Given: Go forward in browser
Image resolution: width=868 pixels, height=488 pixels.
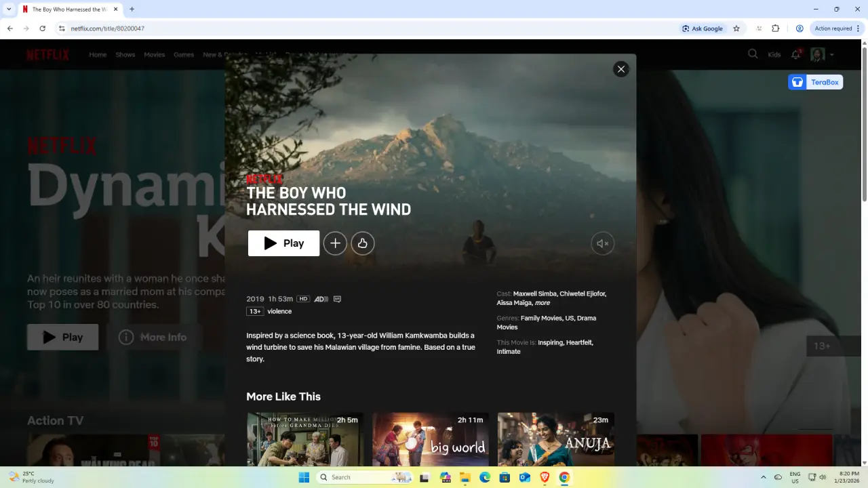Looking at the screenshot, I should (26, 28).
